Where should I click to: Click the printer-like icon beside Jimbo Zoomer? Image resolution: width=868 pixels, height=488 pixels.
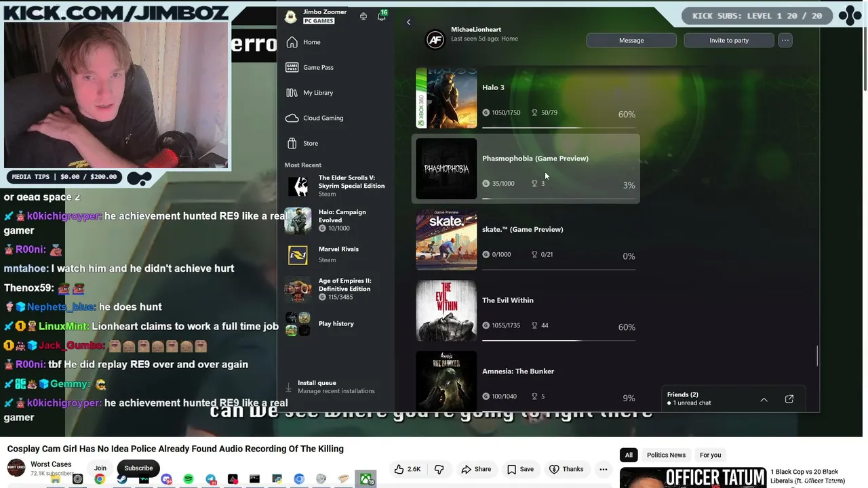point(363,16)
